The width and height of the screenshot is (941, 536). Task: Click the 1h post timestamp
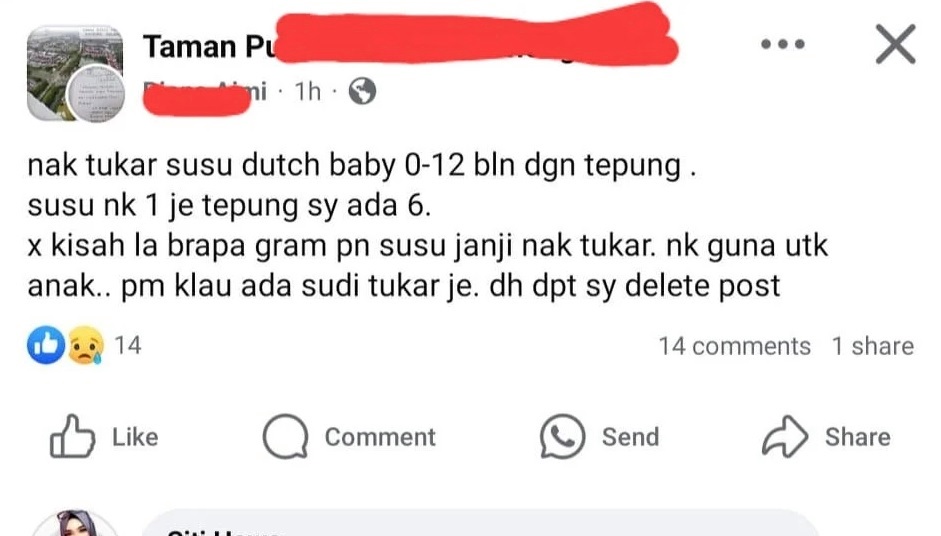pos(307,91)
